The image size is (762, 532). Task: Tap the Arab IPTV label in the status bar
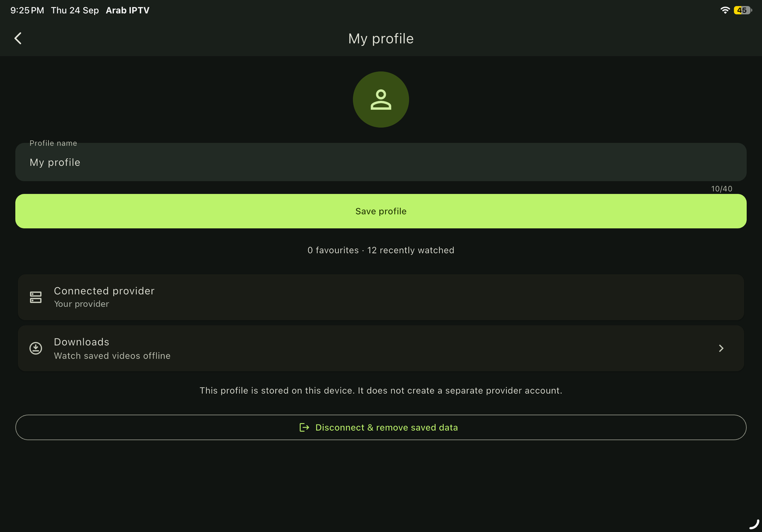click(x=127, y=10)
